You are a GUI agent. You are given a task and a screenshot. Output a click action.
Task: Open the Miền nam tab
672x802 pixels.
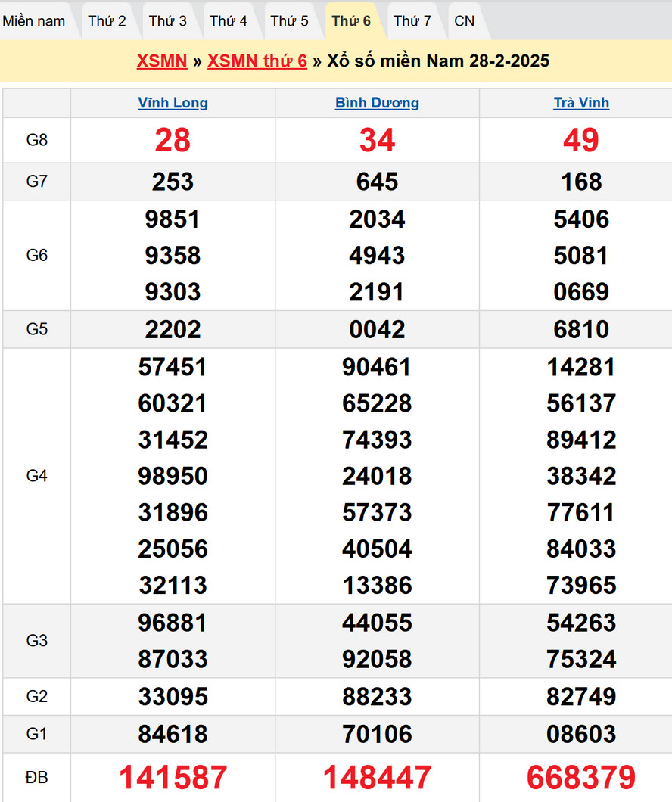tap(34, 21)
